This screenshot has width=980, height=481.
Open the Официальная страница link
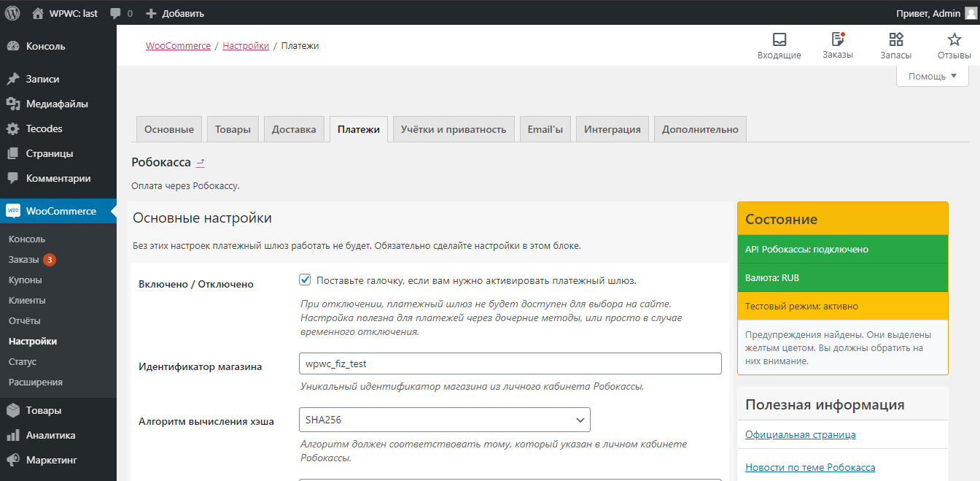pyautogui.click(x=801, y=434)
